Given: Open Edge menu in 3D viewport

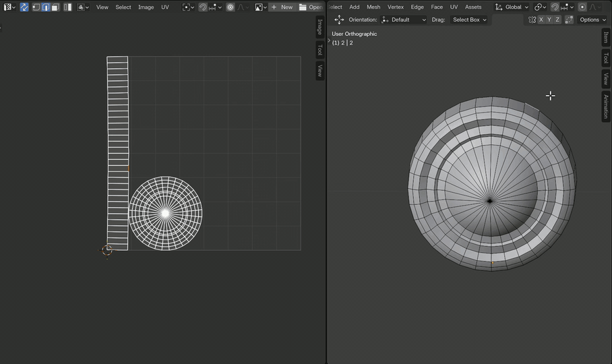Looking at the screenshot, I should [x=417, y=7].
